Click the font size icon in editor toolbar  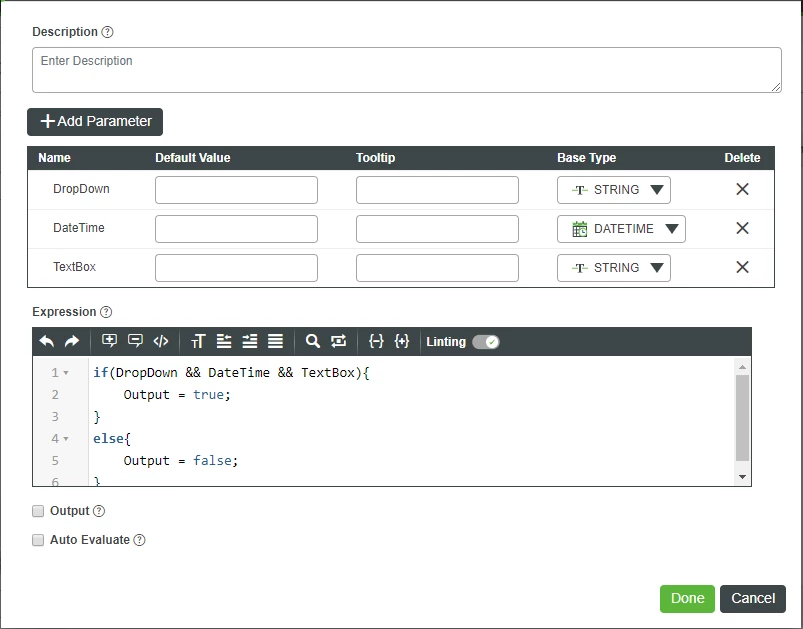(x=198, y=341)
